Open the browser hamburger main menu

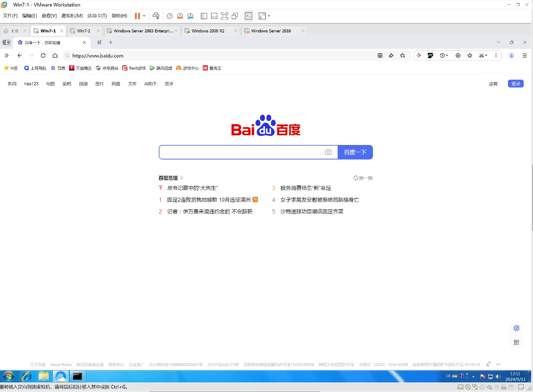525,56
